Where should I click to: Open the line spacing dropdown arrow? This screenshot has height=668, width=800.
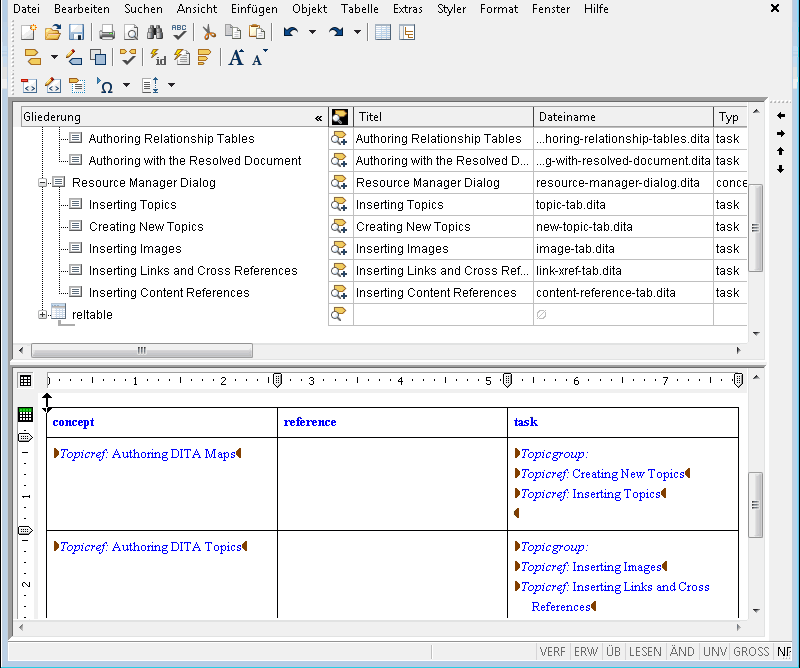click(x=171, y=85)
